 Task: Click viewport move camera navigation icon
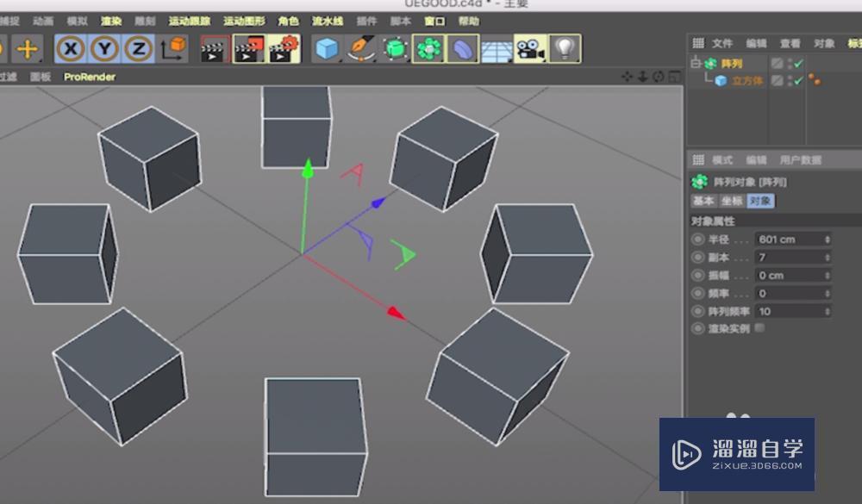coord(628,77)
